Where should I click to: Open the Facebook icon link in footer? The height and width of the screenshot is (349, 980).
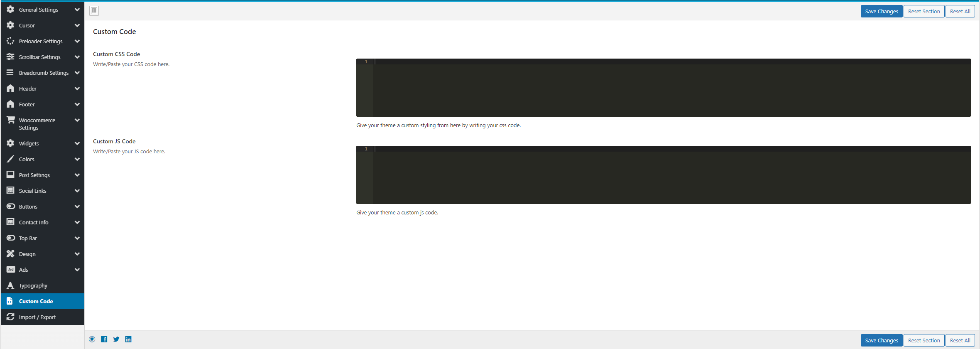[104, 339]
